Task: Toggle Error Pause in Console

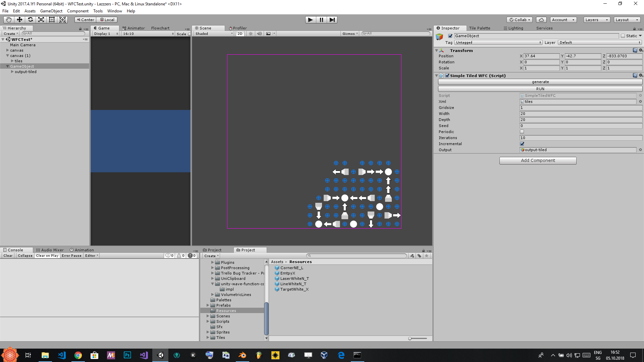Action: click(71, 256)
